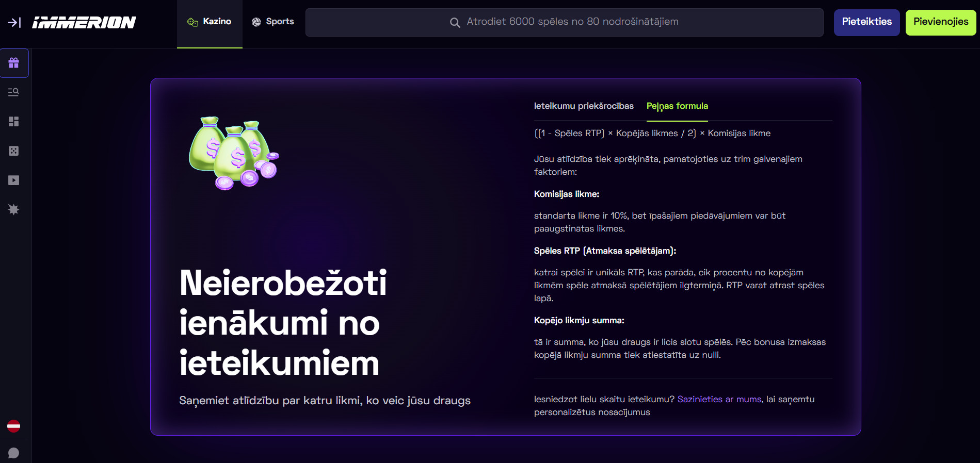Viewport: 980px width, 463px height.
Task: Click the magnifier icon in search bar
Action: (455, 22)
